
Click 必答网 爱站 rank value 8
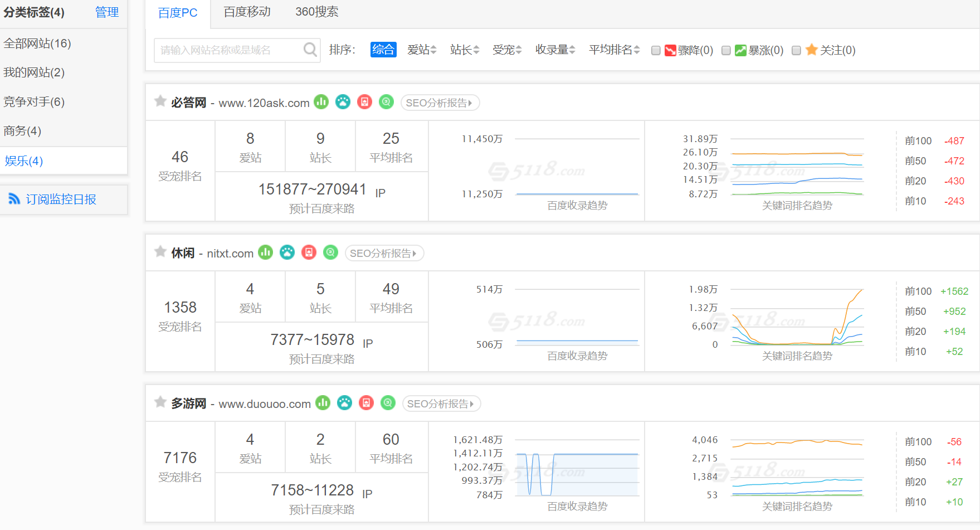(x=250, y=138)
